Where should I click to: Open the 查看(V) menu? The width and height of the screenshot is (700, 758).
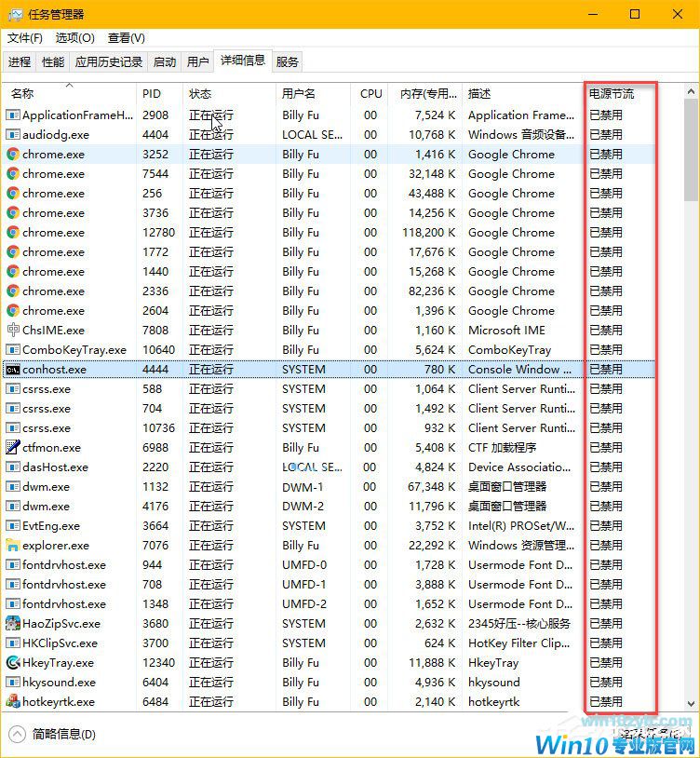tap(126, 37)
